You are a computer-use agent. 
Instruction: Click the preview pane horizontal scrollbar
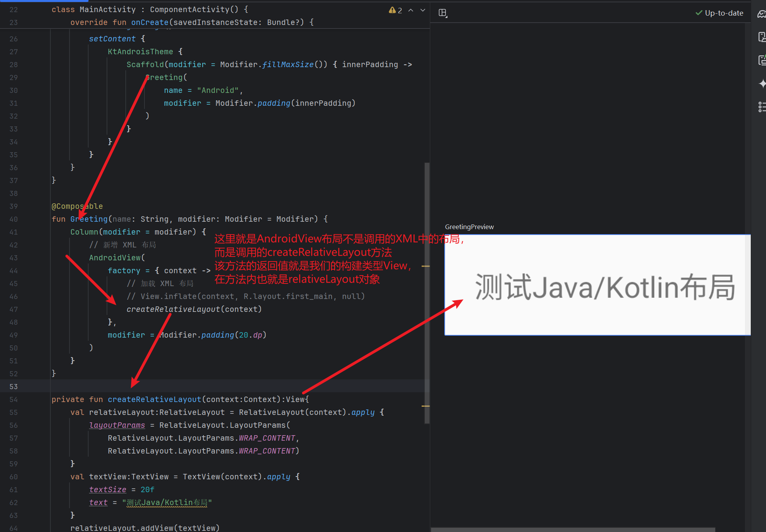coord(573,530)
